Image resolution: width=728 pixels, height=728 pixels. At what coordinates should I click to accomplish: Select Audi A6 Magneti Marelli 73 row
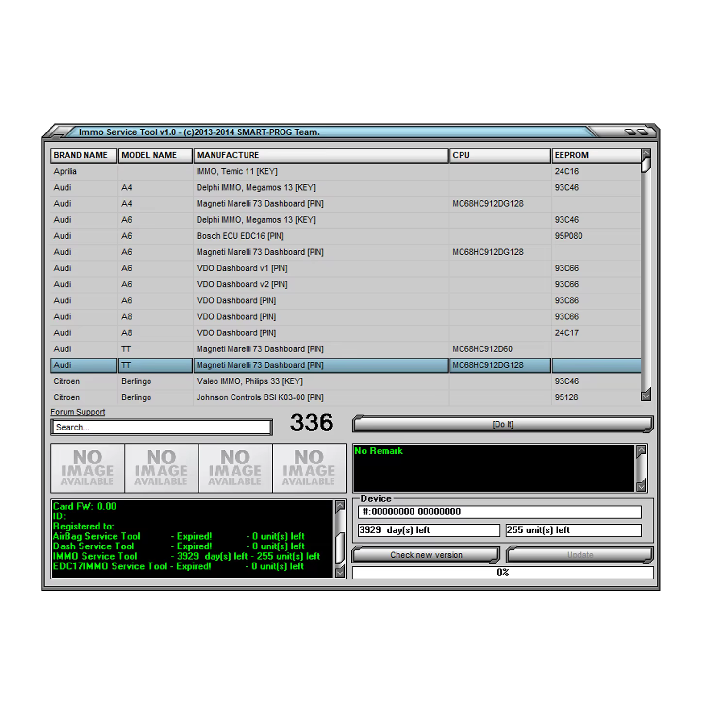point(346,252)
